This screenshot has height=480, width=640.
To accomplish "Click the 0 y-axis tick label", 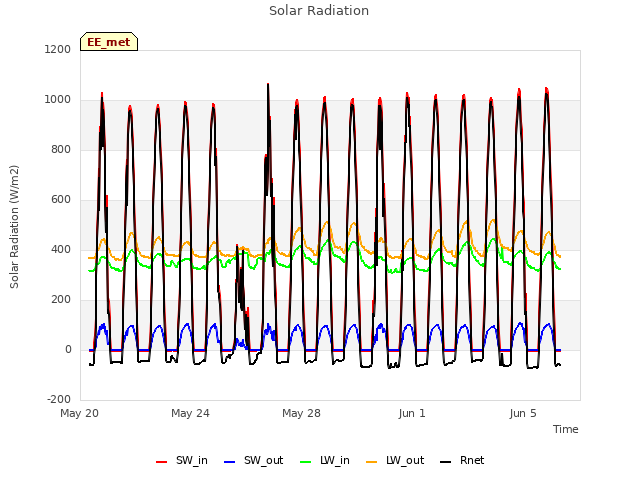I will tap(68, 349).
